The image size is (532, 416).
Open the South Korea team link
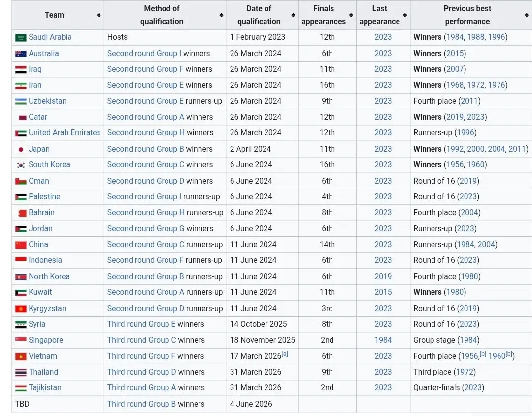pos(50,165)
